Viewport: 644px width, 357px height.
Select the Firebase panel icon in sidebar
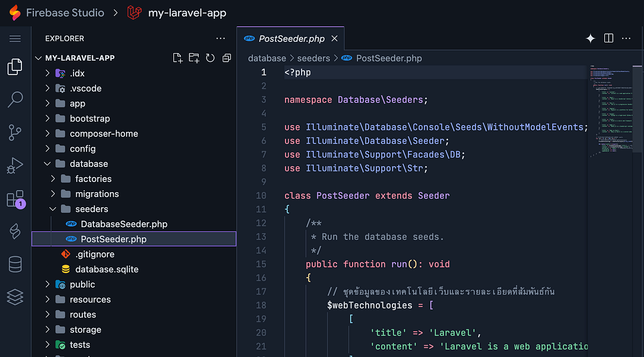(x=14, y=231)
